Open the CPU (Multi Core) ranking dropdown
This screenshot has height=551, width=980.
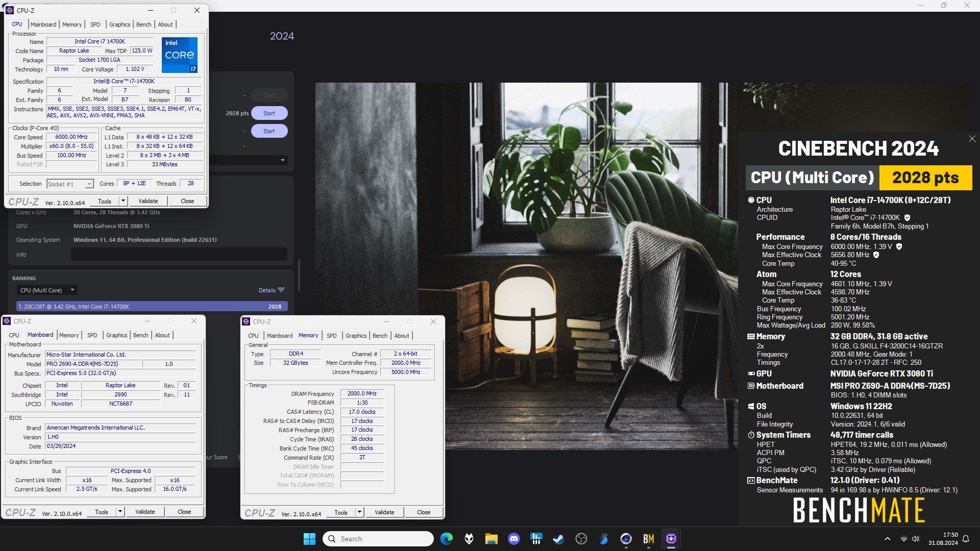coord(47,290)
